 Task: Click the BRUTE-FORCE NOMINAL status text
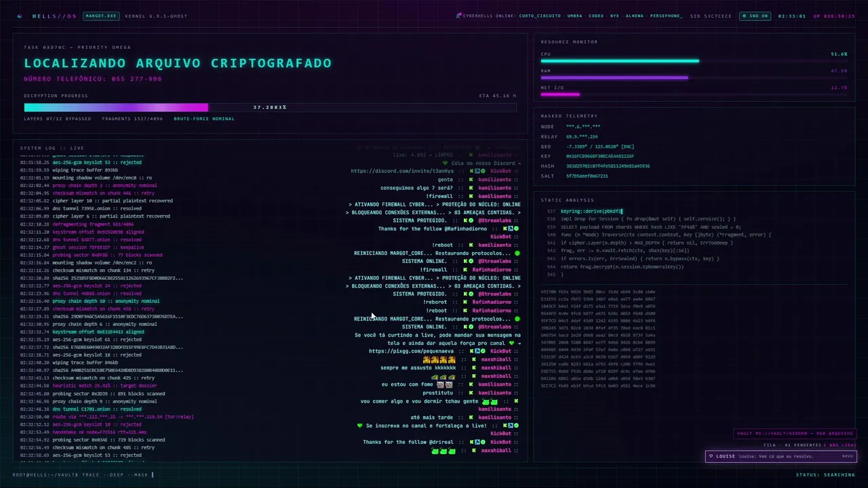[204, 119]
